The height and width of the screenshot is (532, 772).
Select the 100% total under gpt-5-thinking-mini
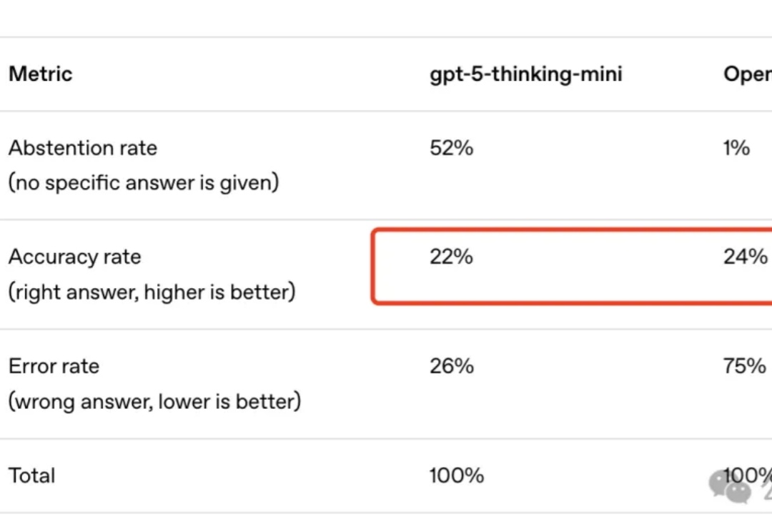tap(456, 476)
